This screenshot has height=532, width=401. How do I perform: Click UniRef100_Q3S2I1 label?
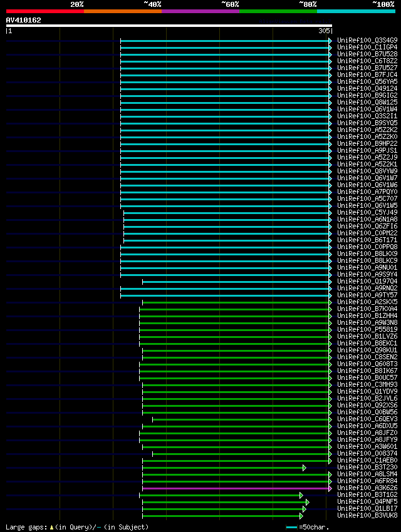367,116
